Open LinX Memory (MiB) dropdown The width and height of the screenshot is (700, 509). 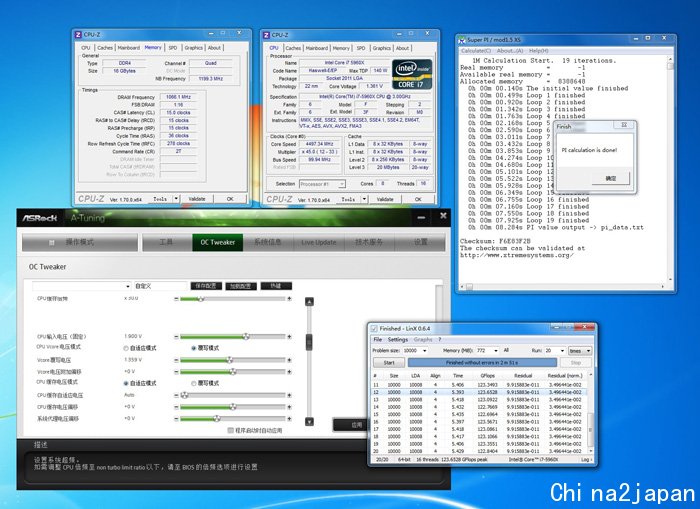pyautogui.click(x=495, y=351)
